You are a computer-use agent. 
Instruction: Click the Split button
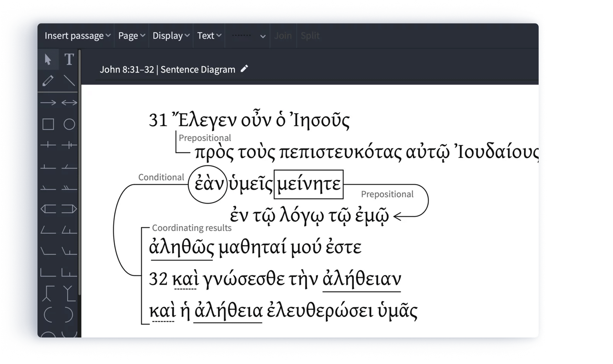(310, 36)
